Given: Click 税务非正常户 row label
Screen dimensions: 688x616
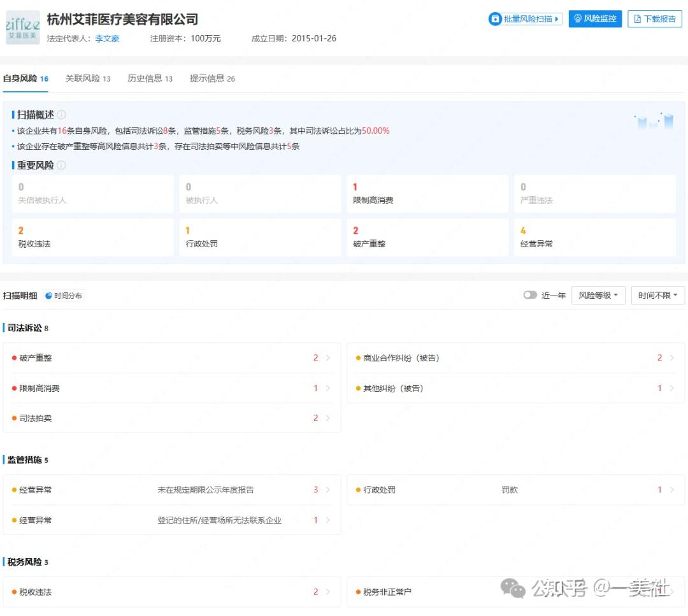Looking at the screenshot, I should coord(387,592).
